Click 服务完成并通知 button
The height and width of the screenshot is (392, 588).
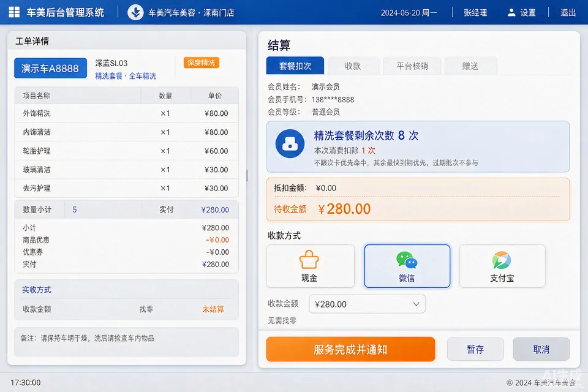[350, 349]
